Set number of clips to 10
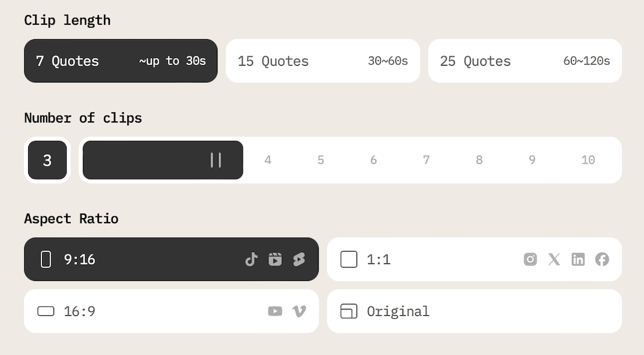Viewport: 644px width, 355px height. pos(588,160)
